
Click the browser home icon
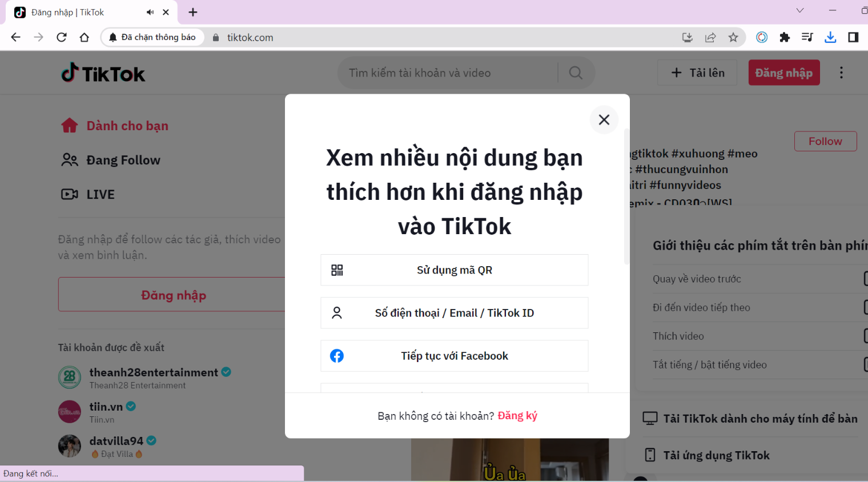tap(84, 37)
